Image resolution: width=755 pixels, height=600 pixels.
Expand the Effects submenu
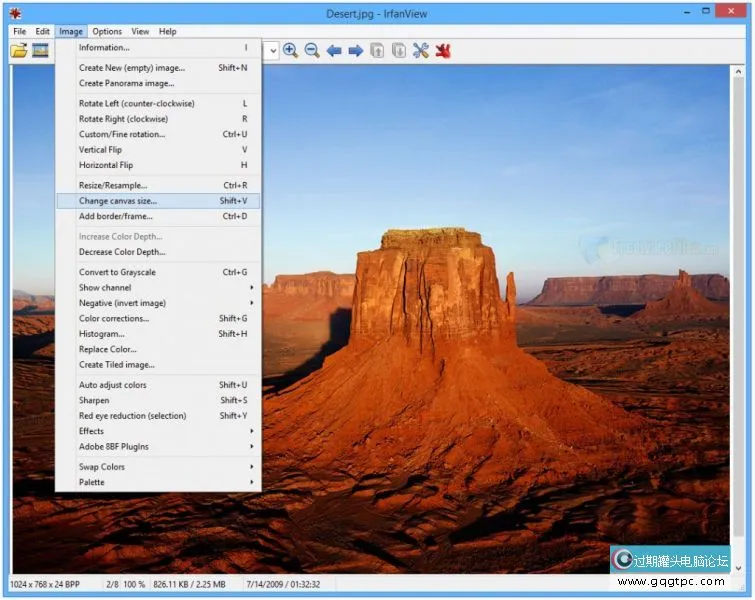pos(158,431)
